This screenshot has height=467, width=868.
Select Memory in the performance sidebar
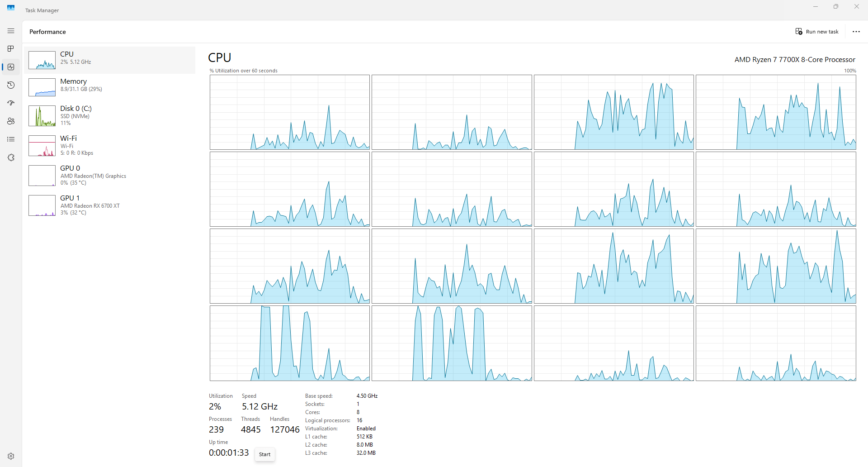110,87
